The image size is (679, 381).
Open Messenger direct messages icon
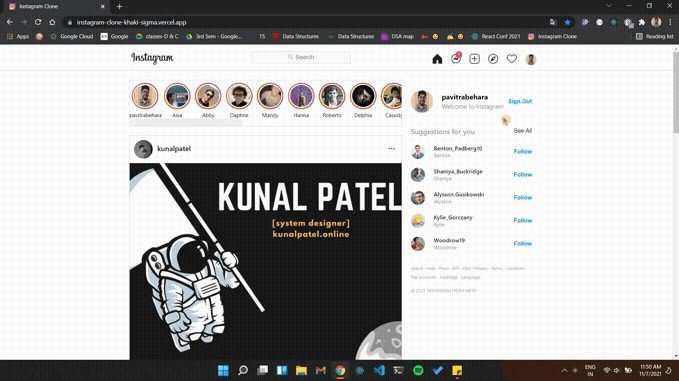[456, 58]
